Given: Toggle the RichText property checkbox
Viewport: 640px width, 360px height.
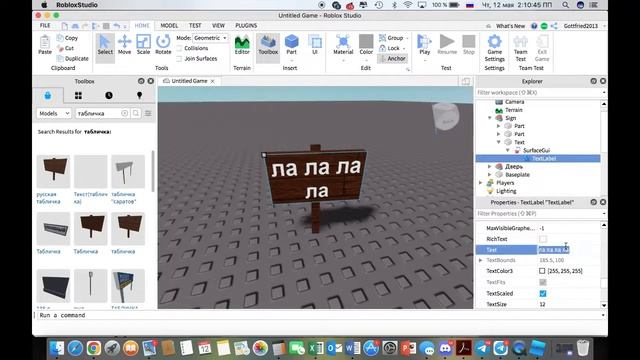Looking at the screenshot, I should [542, 239].
